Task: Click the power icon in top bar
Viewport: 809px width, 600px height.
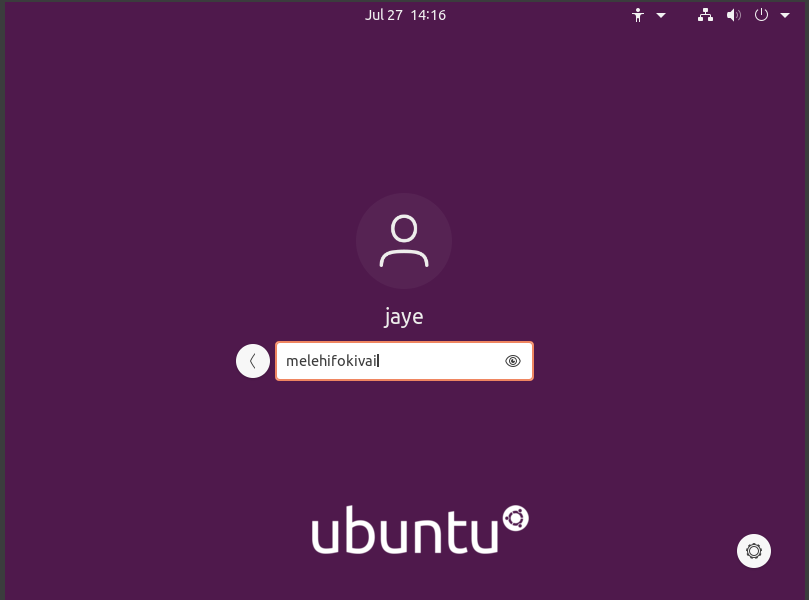Action: point(762,15)
